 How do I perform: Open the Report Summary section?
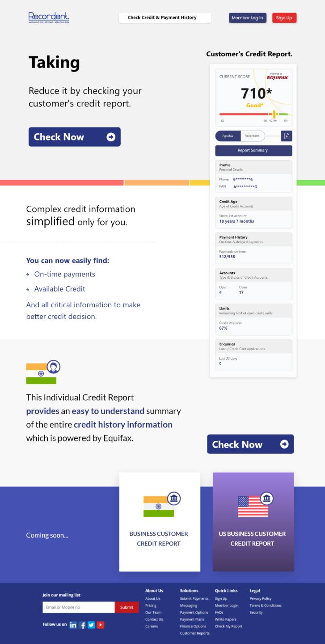pos(253,150)
